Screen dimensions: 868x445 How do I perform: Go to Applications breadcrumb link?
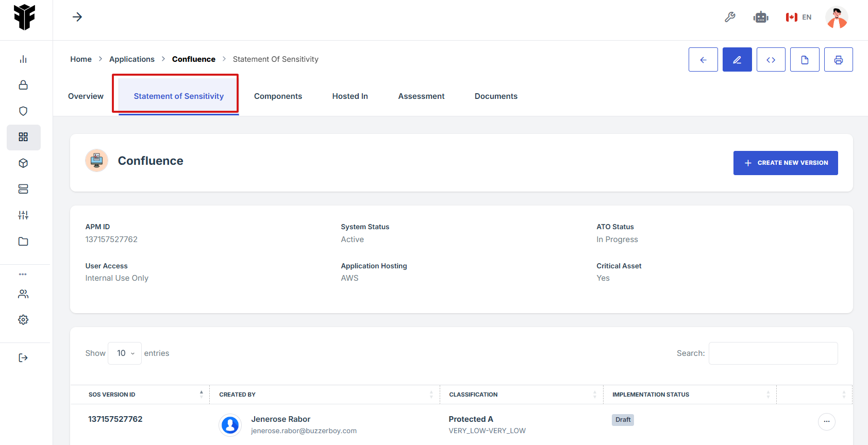tap(132, 59)
